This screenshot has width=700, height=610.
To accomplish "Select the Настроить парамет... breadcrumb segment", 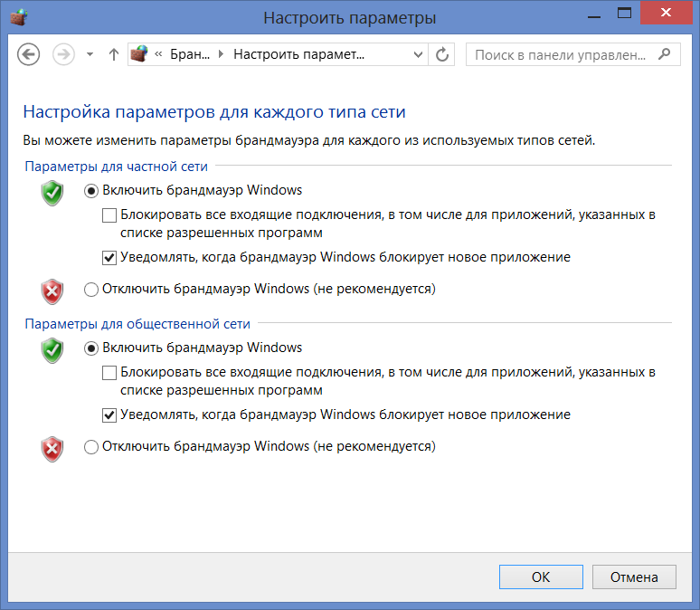I will point(298,54).
